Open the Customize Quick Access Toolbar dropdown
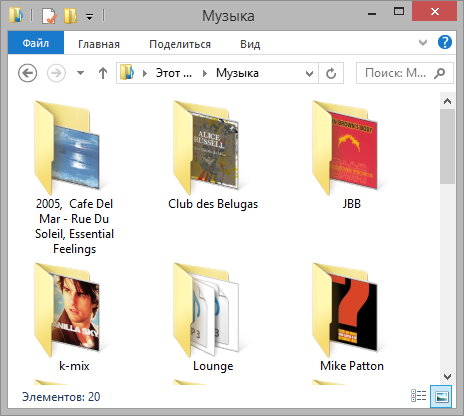The width and height of the screenshot is (464, 416). point(89,16)
